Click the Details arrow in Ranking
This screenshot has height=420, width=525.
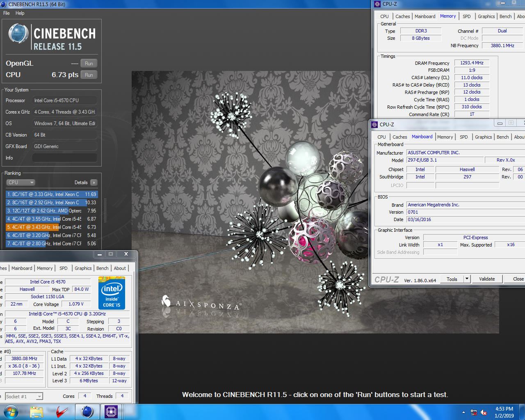coord(94,183)
